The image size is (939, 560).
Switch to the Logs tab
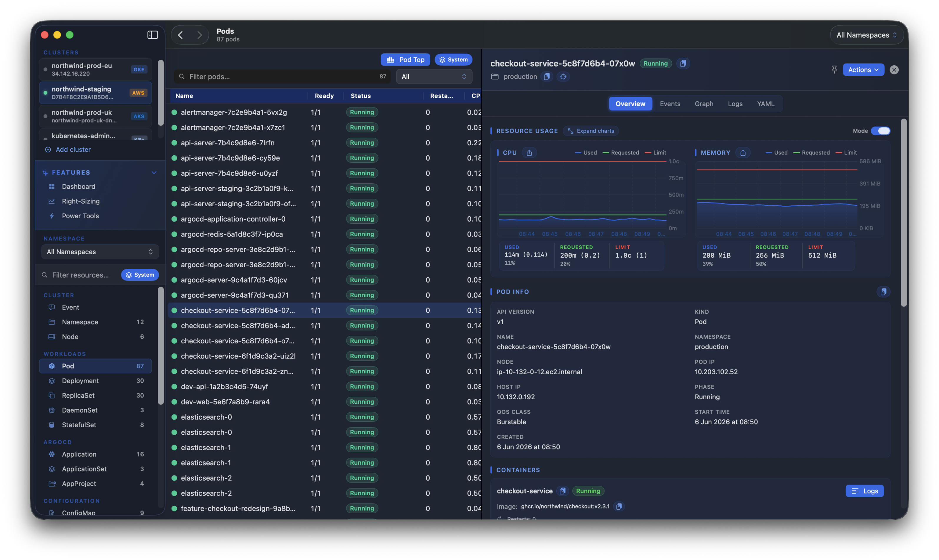[x=735, y=104]
